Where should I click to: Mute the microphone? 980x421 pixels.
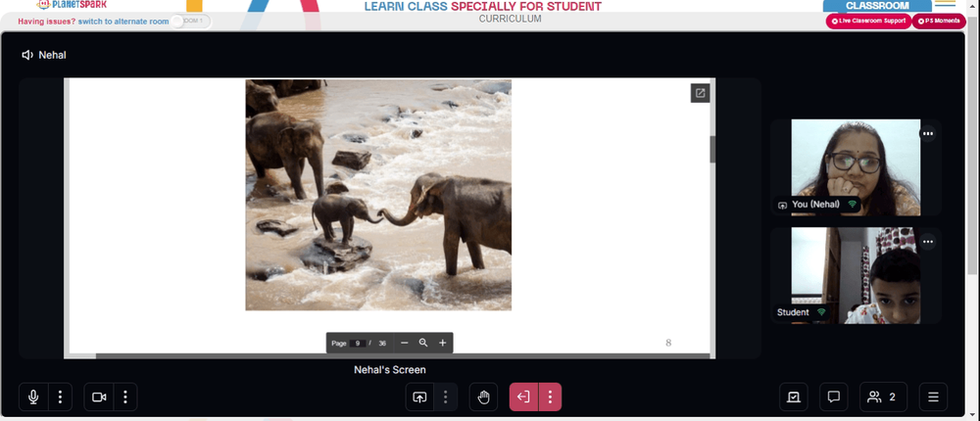click(x=33, y=397)
